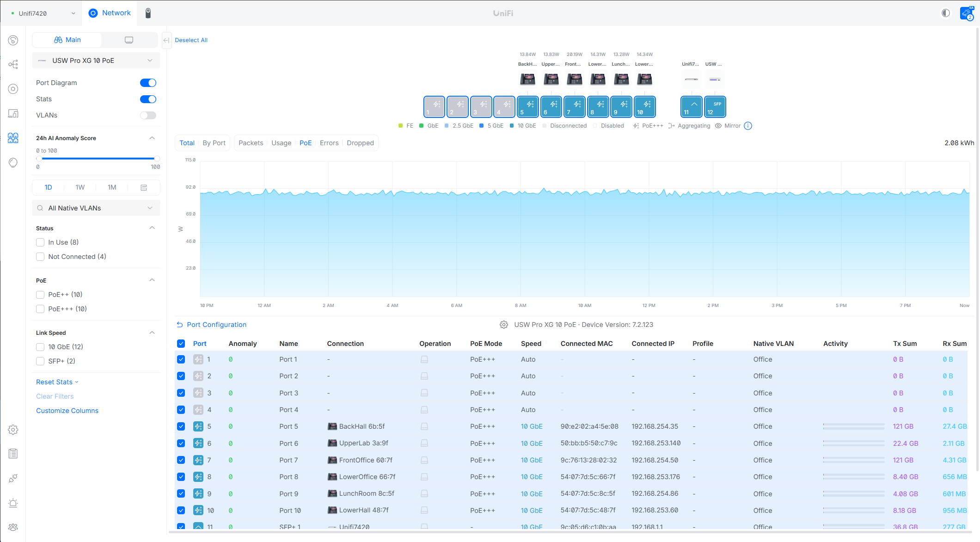Enable the VLANs toggle
This screenshot has height=542, width=980.
tap(148, 115)
